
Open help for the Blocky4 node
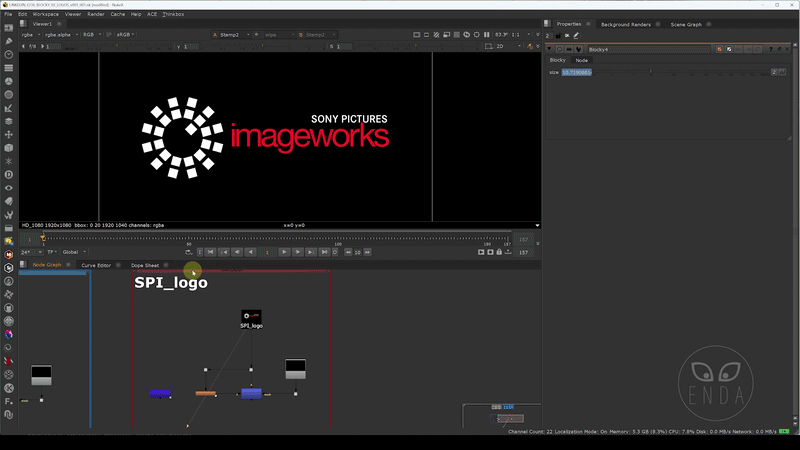tap(770, 49)
